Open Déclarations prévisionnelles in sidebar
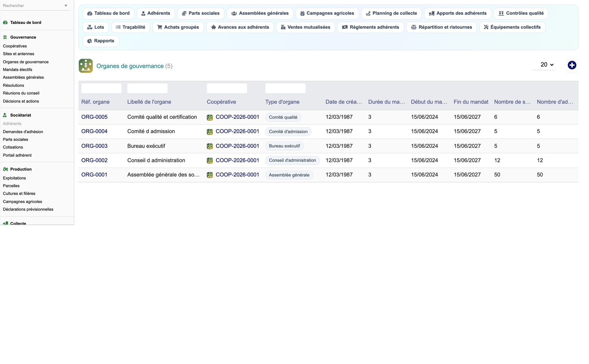The image size is (589, 364). click(x=28, y=209)
